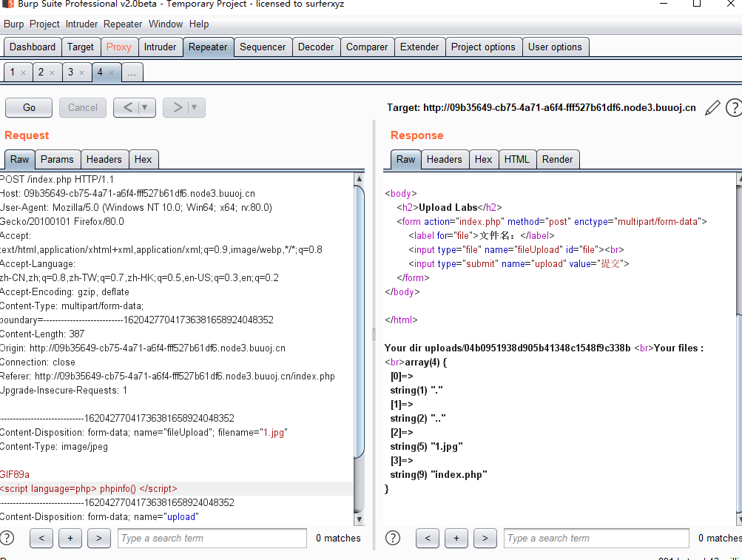Go to previous request in history
Viewport: 742px width, 560px height.
[127, 107]
